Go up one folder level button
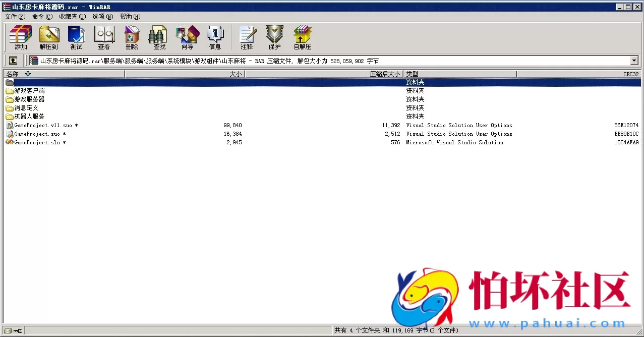Viewport: 644px width, 337px height. click(x=13, y=61)
